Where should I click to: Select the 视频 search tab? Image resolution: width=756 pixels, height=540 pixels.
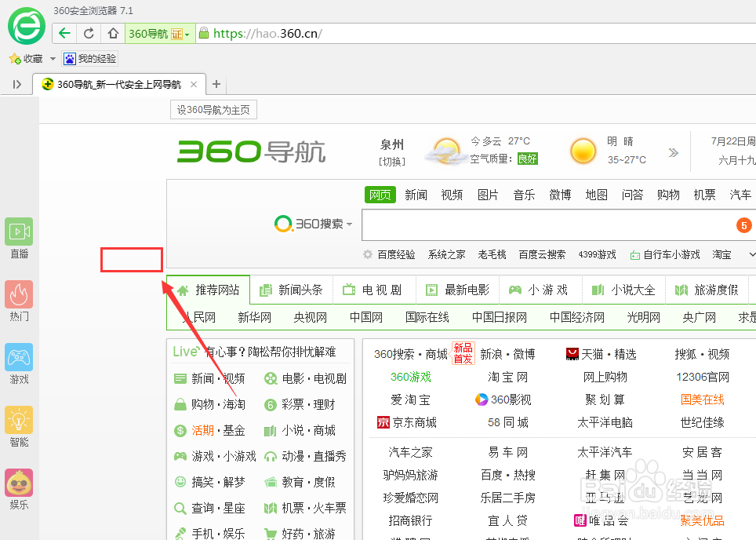click(x=452, y=195)
